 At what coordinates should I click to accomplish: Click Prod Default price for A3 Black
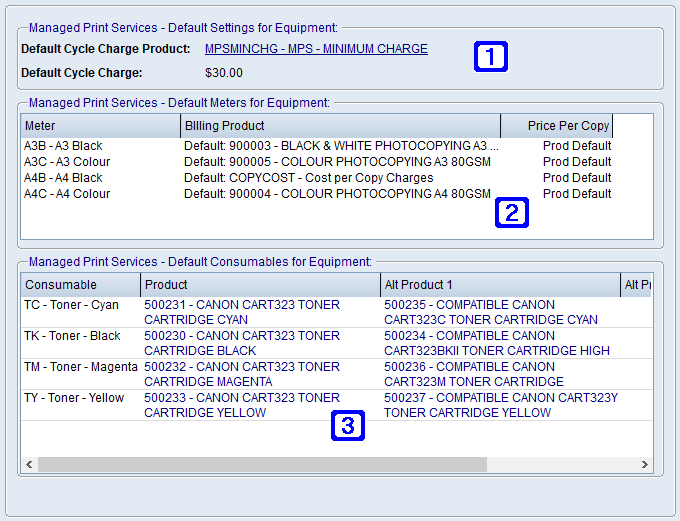(577, 146)
